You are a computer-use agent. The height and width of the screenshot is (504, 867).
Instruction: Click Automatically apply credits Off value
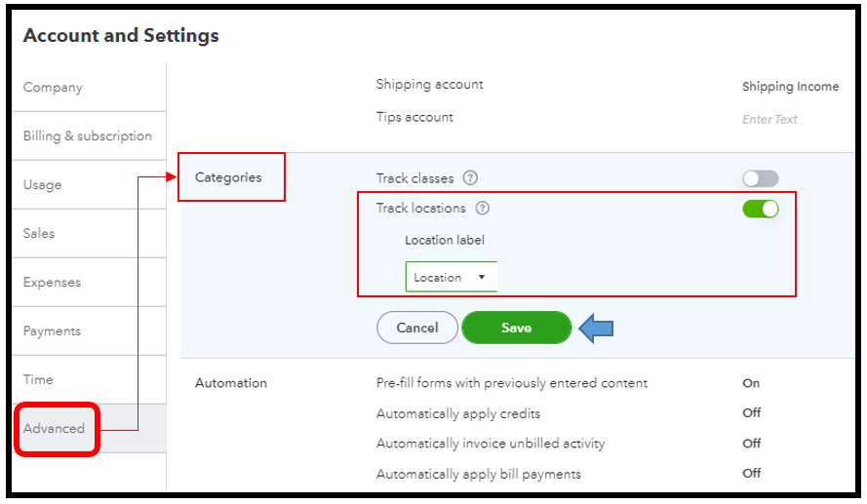(x=751, y=413)
